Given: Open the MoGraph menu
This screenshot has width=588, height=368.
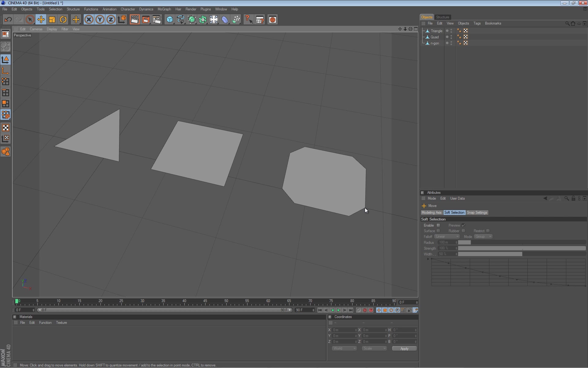Looking at the screenshot, I should [164, 9].
